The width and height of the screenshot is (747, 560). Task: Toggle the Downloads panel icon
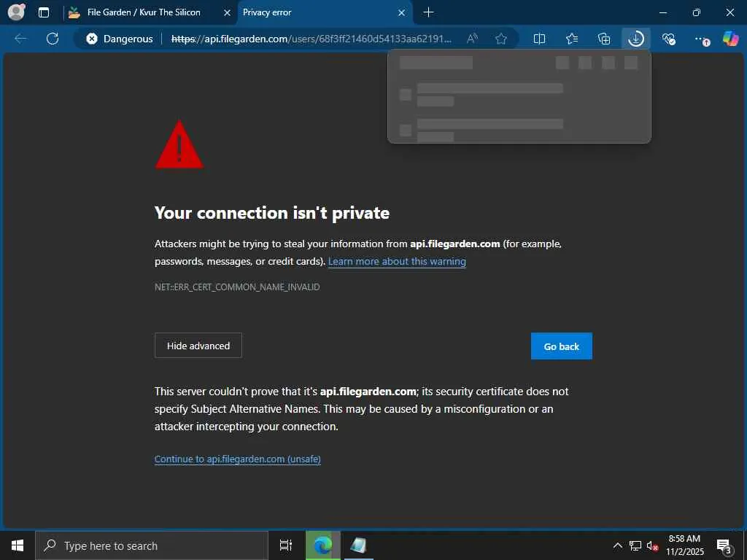(x=636, y=39)
